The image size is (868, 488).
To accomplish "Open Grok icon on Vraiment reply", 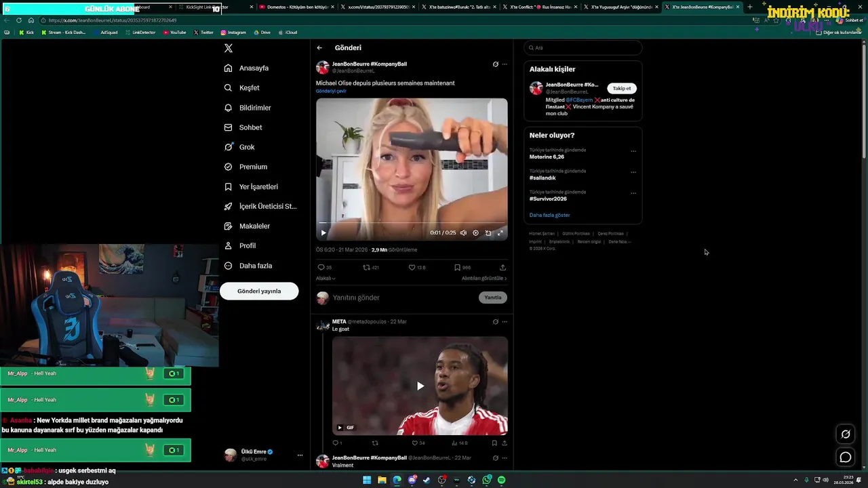I will pos(495,457).
